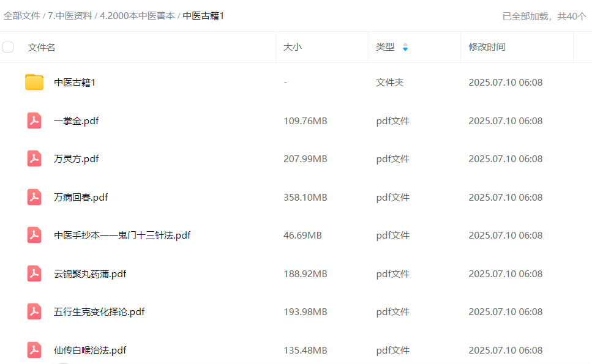Click the 中医古籍1 folder name
592x364 pixels.
(75, 83)
